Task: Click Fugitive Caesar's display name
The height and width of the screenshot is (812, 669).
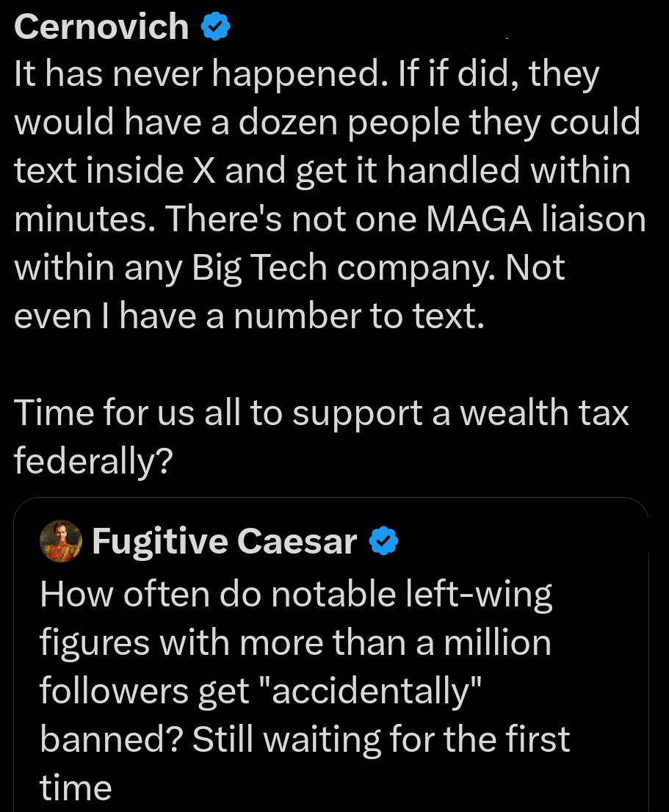Action: click(223, 541)
